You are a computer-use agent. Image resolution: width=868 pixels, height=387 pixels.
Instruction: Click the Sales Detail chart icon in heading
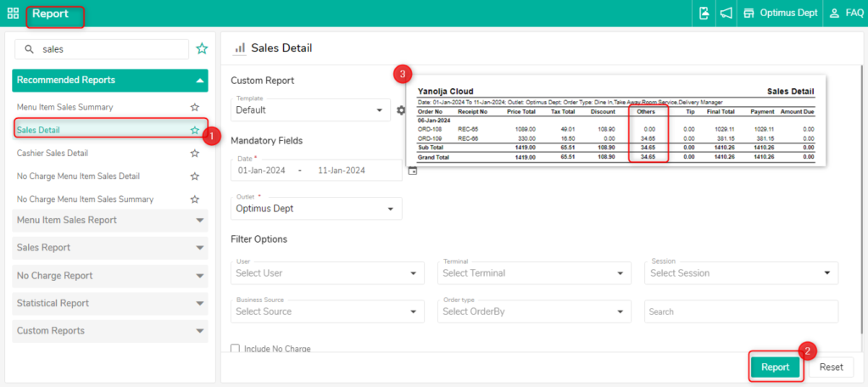240,48
